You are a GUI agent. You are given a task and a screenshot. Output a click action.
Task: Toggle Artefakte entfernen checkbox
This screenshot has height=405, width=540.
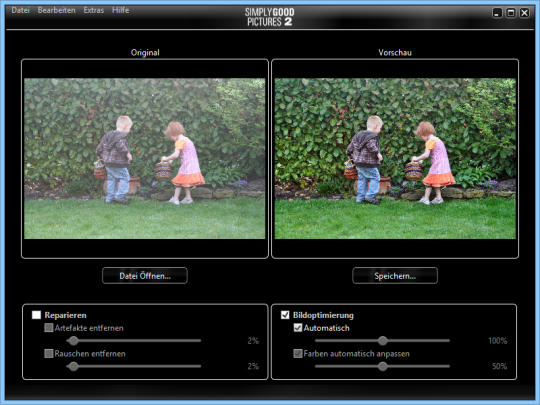pos(49,328)
